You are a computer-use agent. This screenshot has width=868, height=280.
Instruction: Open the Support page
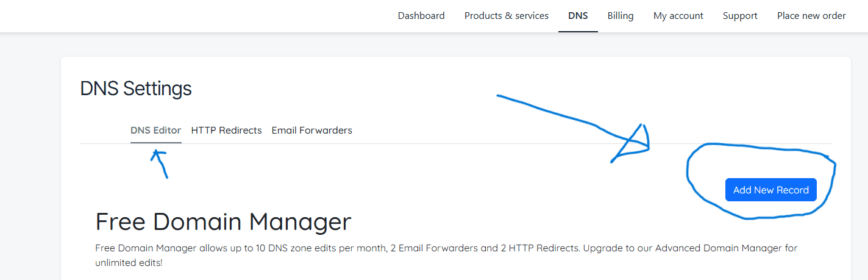click(x=740, y=16)
